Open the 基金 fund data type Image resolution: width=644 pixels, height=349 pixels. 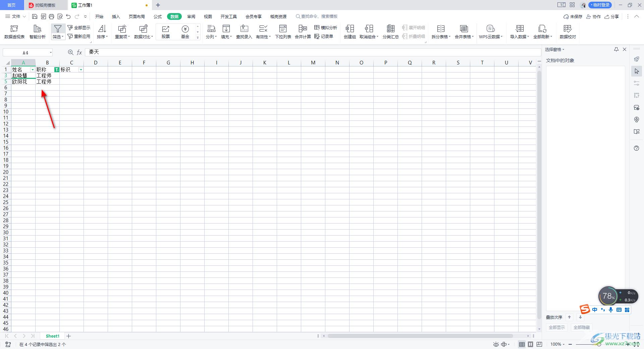pyautogui.click(x=185, y=32)
